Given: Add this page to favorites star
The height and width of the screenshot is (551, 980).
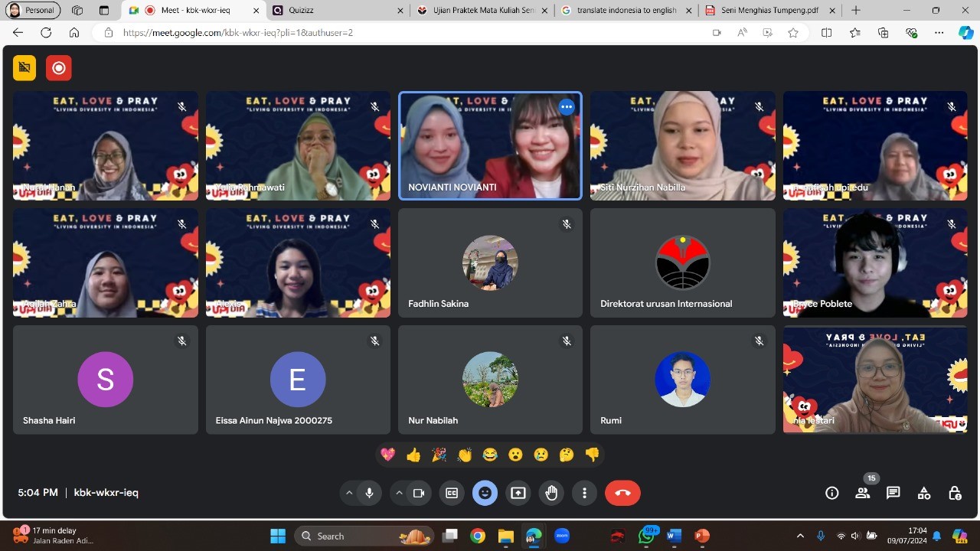Looking at the screenshot, I should pyautogui.click(x=793, y=33).
